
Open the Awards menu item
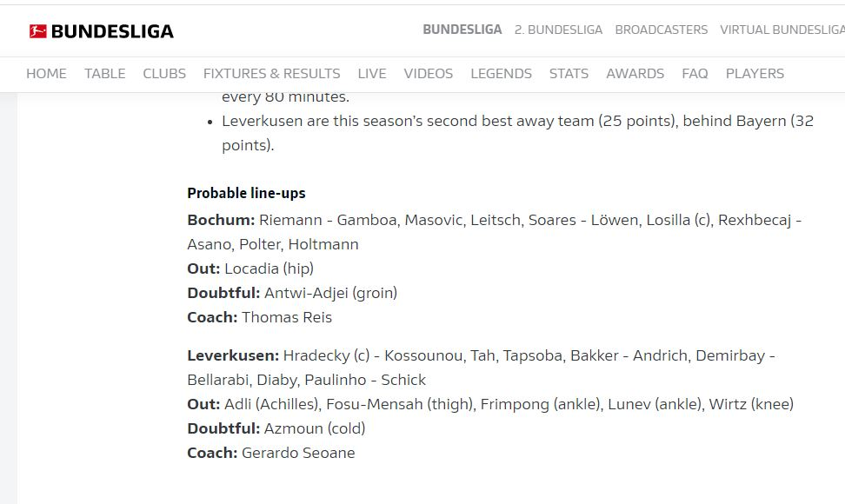point(635,74)
